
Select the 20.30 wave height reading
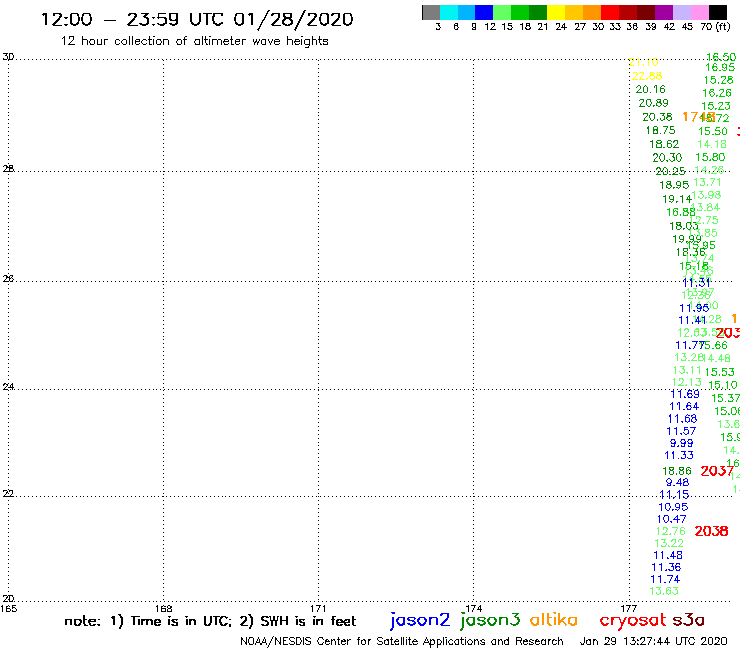(667, 158)
